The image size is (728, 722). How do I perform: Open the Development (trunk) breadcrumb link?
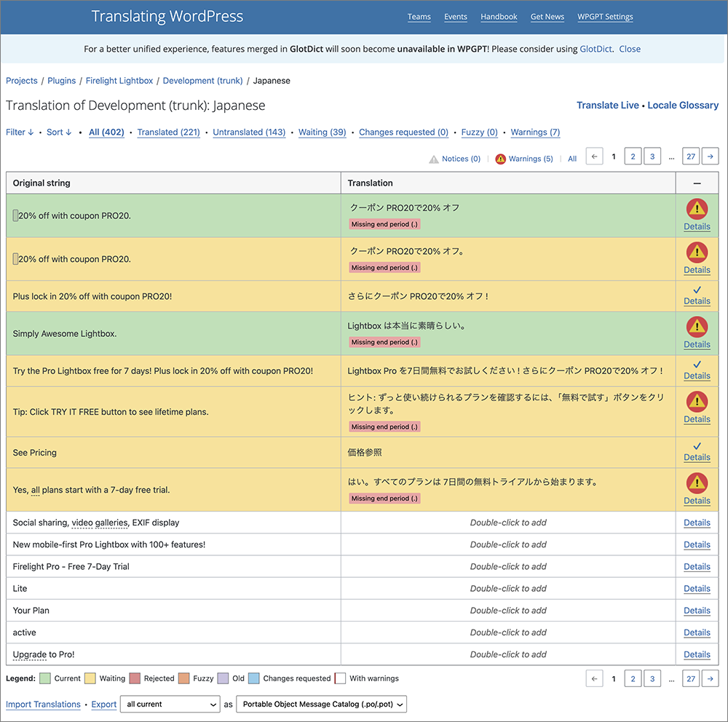(202, 81)
